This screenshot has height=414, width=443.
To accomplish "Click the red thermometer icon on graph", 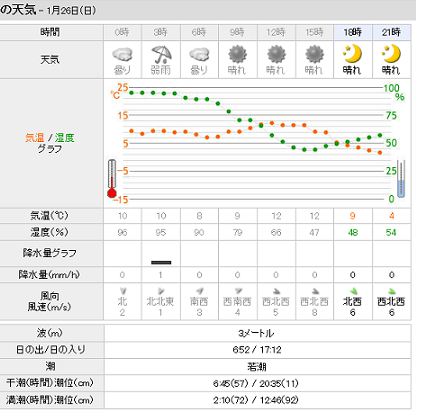I will coord(112,179).
